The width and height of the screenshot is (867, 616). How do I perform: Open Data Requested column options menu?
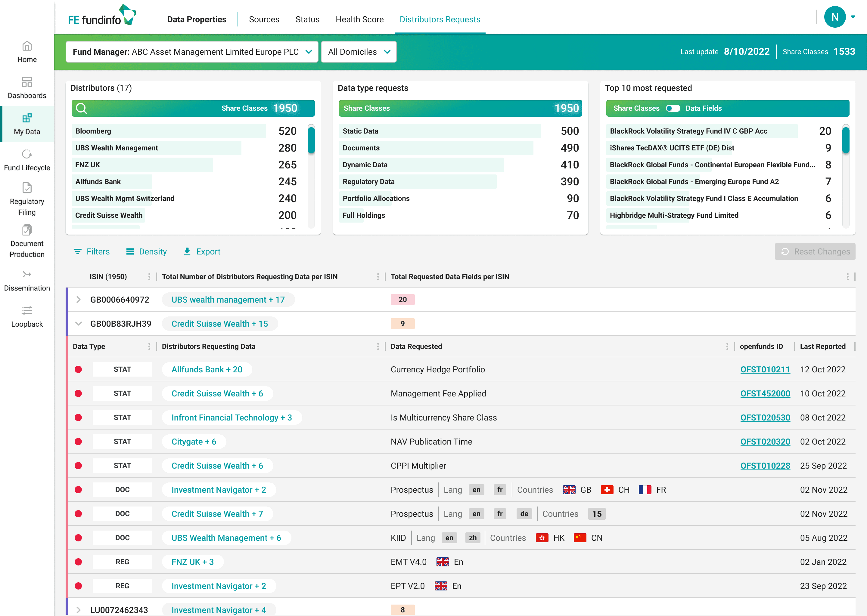(x=727, y=346)
